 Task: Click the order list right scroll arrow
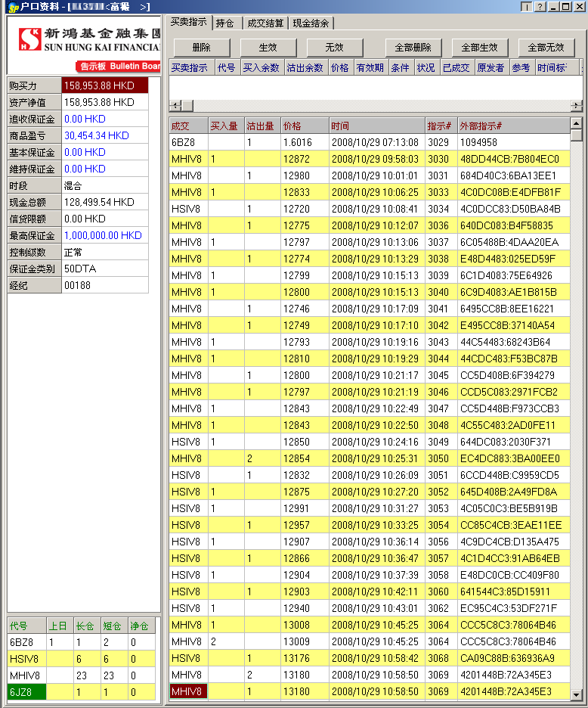(576, 106)
